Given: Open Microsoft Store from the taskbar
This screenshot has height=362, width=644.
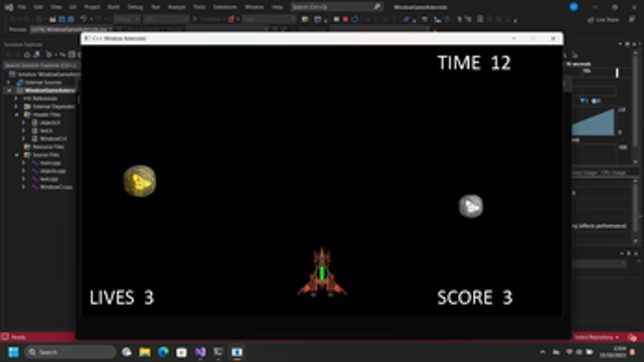Looking at the screenshot, I should coord(182,352).
